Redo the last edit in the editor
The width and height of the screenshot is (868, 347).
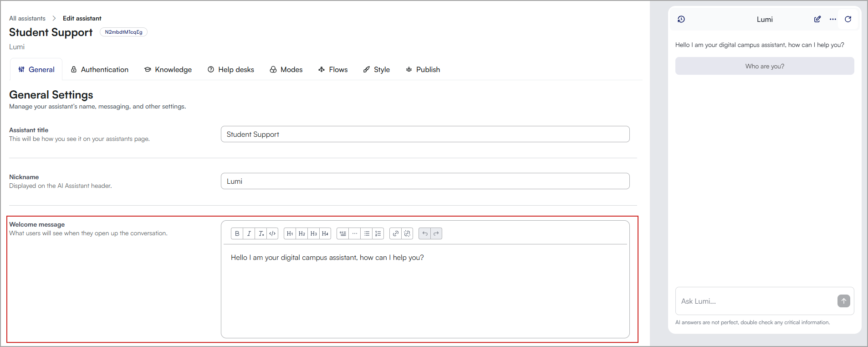436,233
